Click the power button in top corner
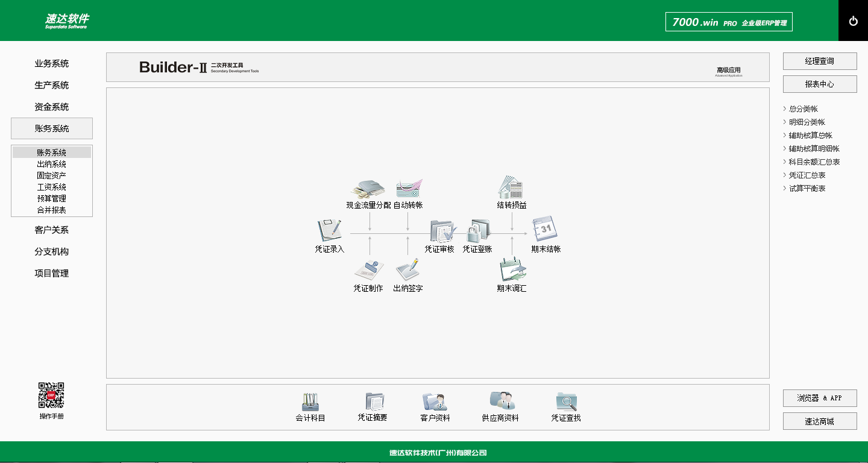The image size is (868, 463). (853, 21)
